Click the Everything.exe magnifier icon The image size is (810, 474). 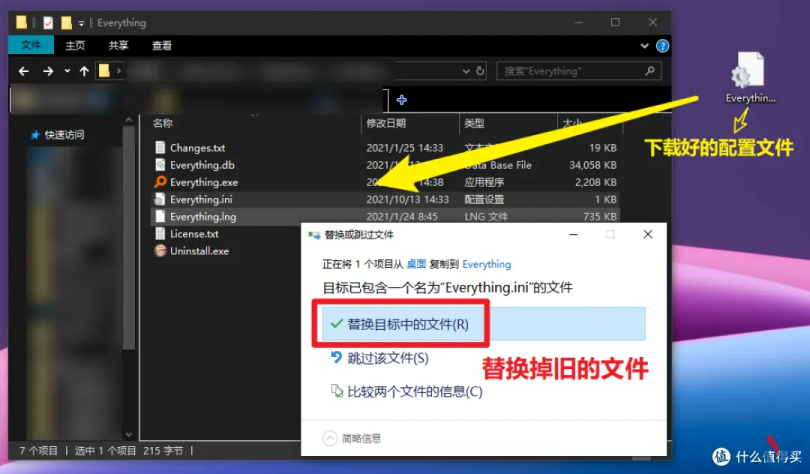point(160,182)
